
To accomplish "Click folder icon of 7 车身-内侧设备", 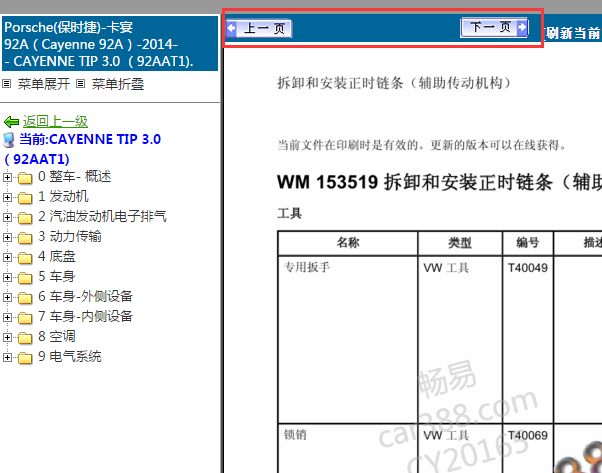I will pos(25,318).
